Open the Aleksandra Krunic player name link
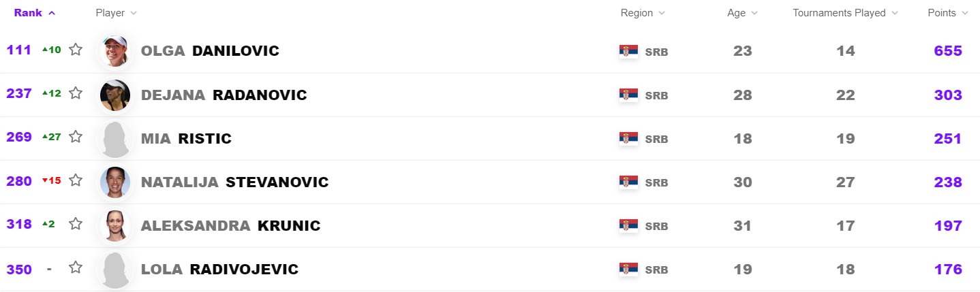Screen dimensions: 980x292 click(x=230, y=225)
